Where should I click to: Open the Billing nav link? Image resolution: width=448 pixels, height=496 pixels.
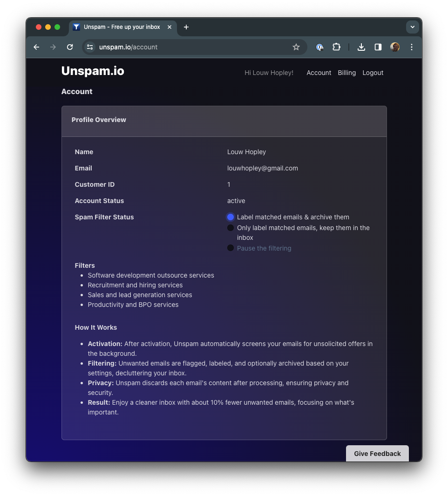click(347, 73)
